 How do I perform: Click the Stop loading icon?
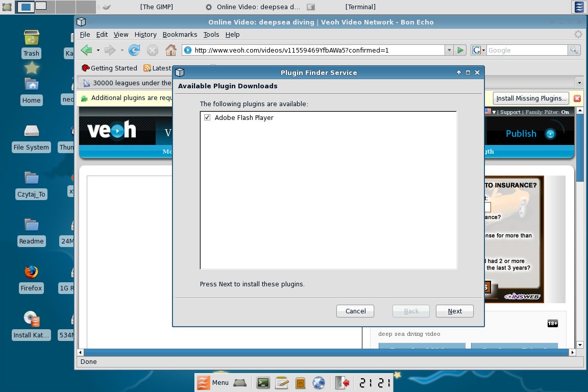(x=152, y=50)
